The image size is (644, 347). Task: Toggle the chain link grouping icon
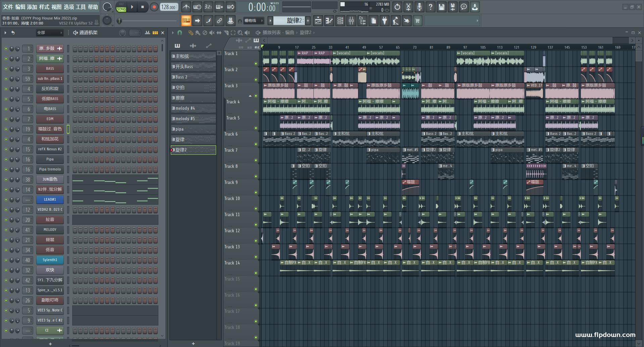219,21
